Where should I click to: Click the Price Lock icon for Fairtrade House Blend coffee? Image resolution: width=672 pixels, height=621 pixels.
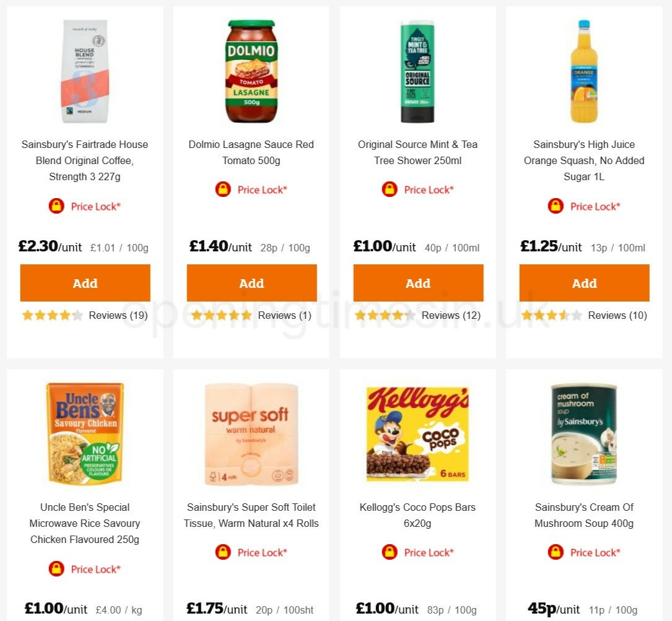[56, 206]
